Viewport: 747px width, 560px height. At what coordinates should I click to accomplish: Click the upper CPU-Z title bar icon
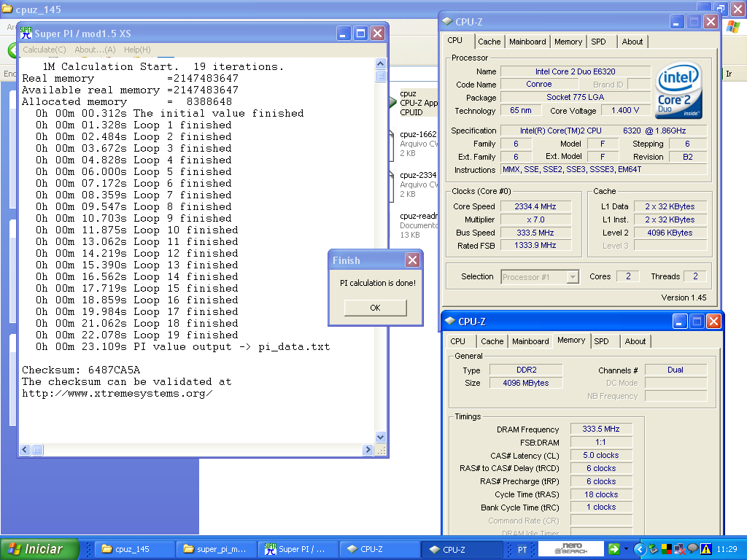tap(447, 21)
